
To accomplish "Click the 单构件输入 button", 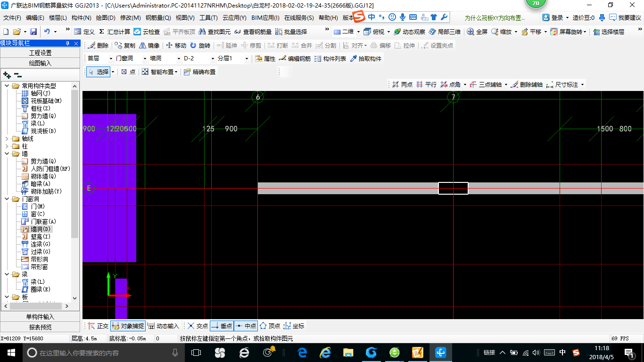I will click(40, 317).
